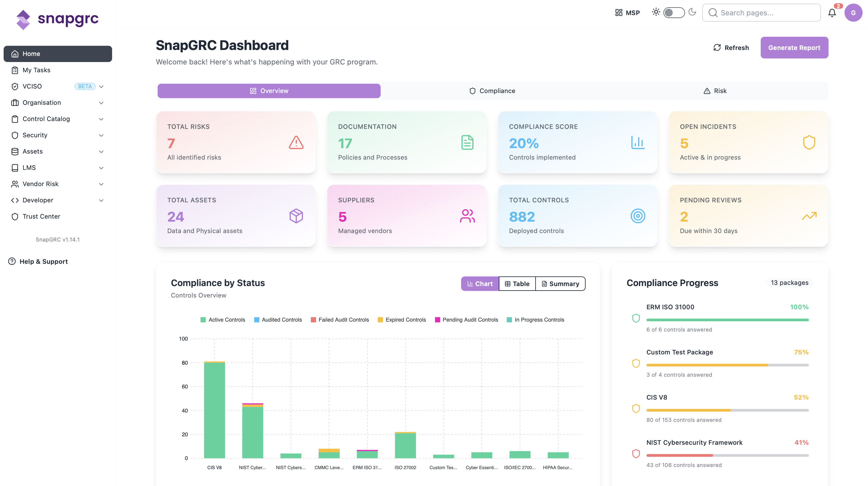Screen dimensions: 868x486
Task: Open the MSP switcher
Action: point(627,12)
